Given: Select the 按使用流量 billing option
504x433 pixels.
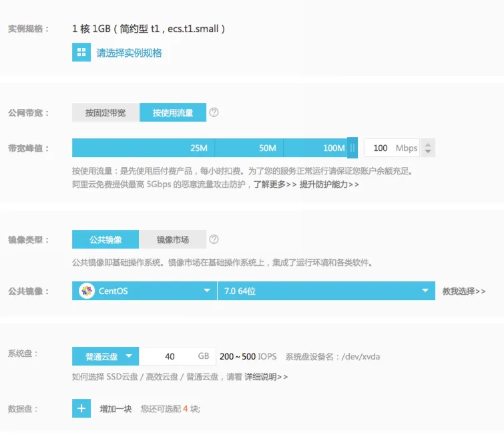Looking at the screenshot, I should tap(173, 112).
